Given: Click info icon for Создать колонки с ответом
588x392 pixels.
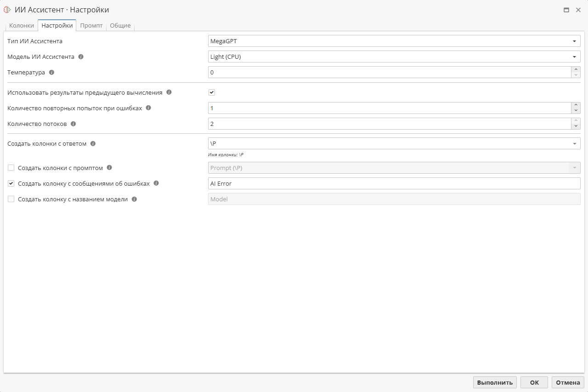Looking at the screenshot, I should (x=93, y=143).
